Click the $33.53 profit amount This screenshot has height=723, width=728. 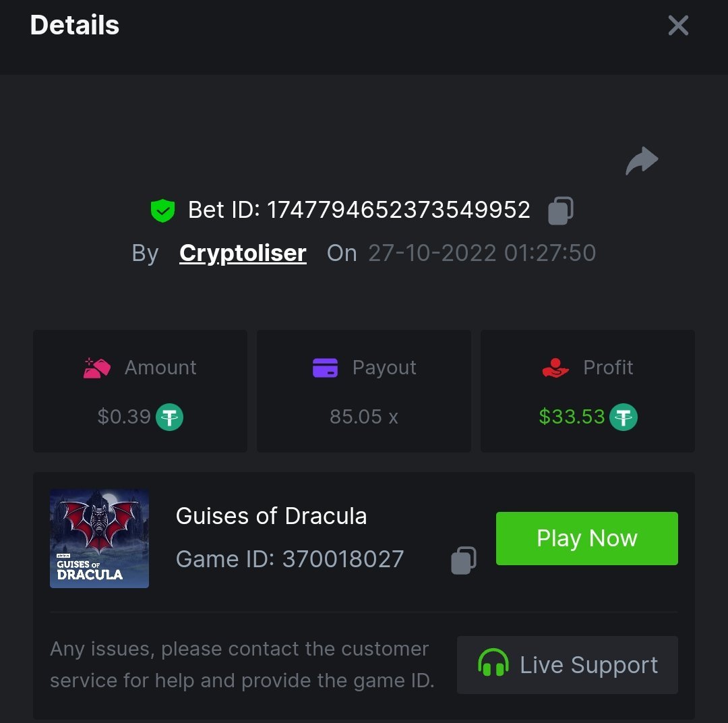572,417
